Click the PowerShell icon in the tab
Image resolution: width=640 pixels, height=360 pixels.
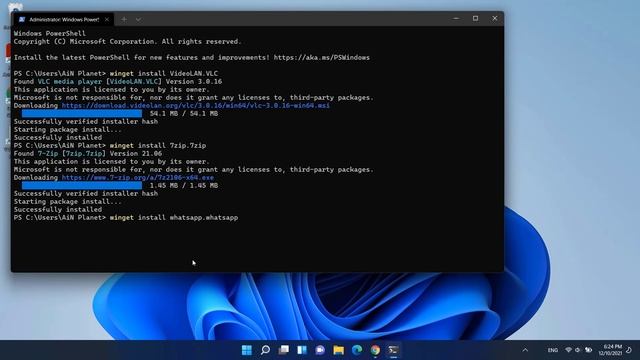click(22, 19)
